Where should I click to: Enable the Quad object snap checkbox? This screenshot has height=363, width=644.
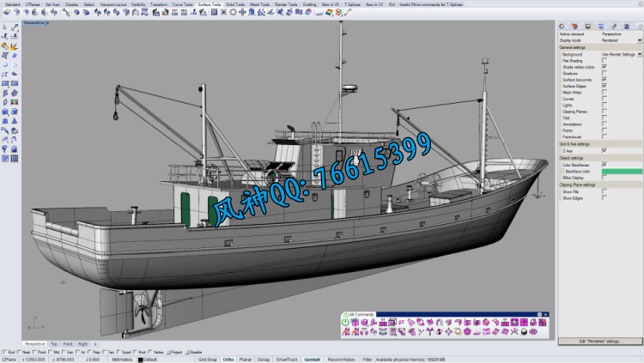point(118,352)
